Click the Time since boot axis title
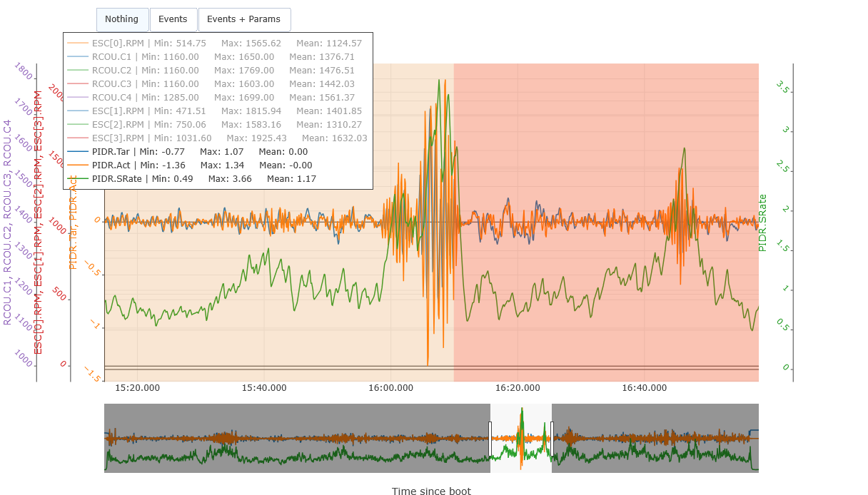Screen dimensions: 868x495 430,491
